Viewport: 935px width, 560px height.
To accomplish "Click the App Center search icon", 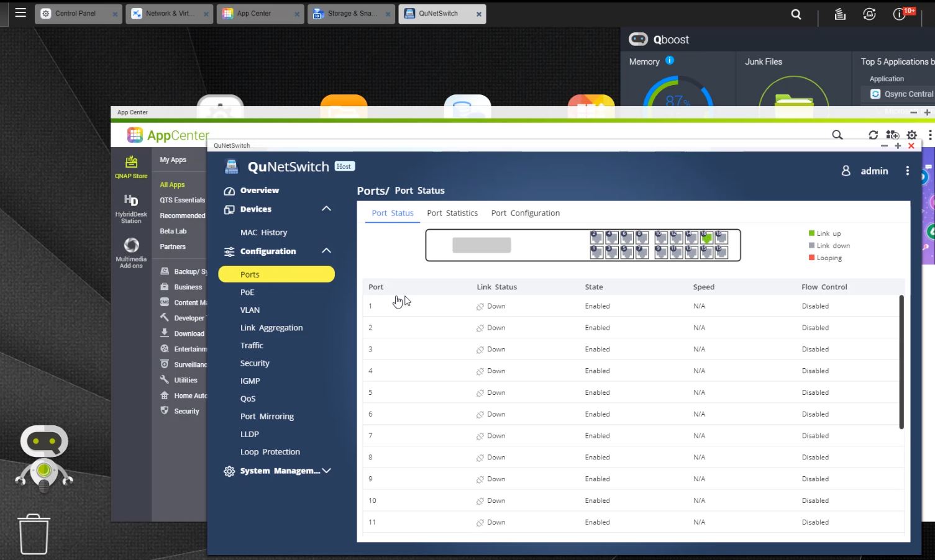I will (837, 135).
